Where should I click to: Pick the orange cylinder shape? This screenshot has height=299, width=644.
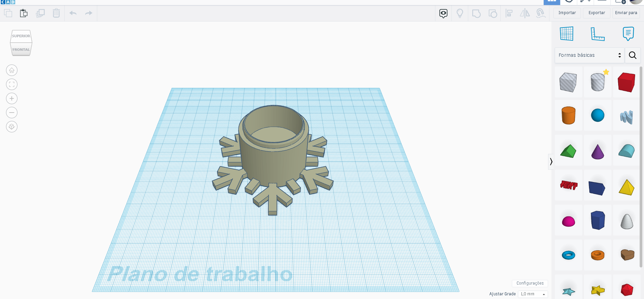[568, 116]
